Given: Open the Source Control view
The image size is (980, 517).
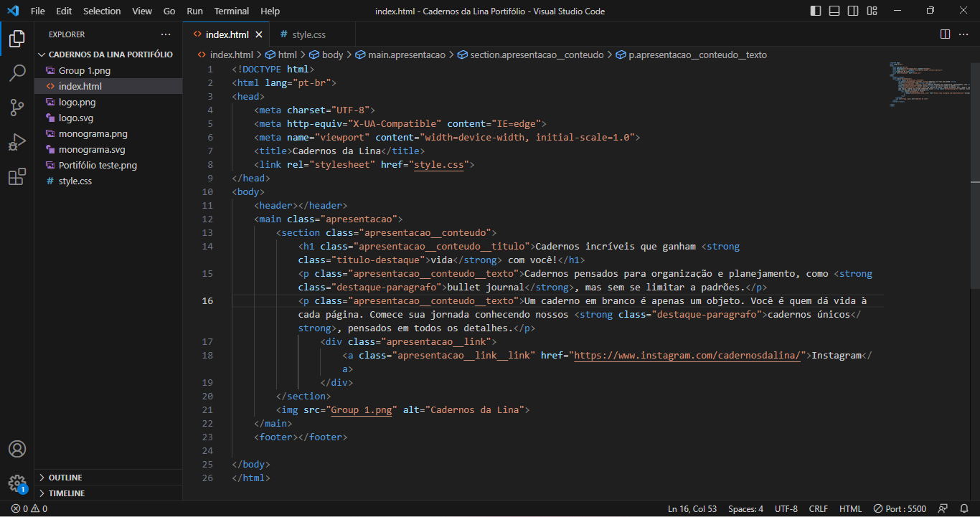Looking at the screenshot, I should pos(17,108).
